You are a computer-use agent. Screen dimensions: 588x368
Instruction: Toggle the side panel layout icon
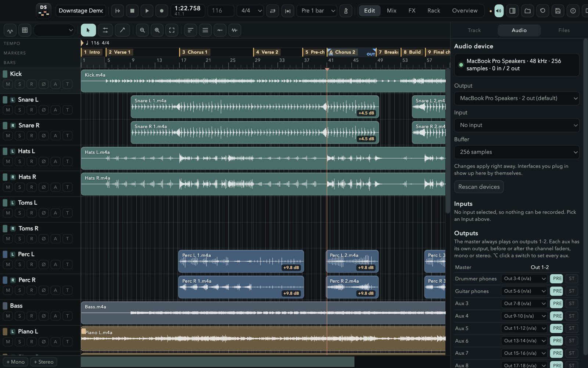click(x=512, y=11)
